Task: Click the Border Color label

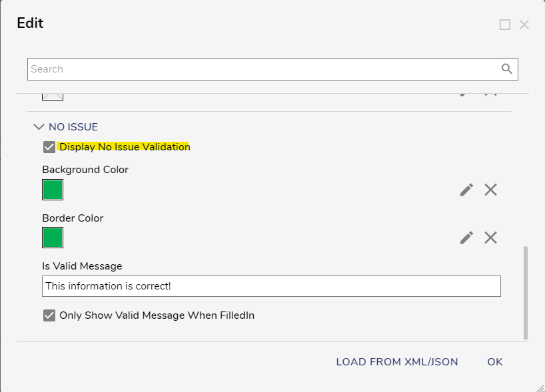Action: pyautogui.click(x=73, y=218)
